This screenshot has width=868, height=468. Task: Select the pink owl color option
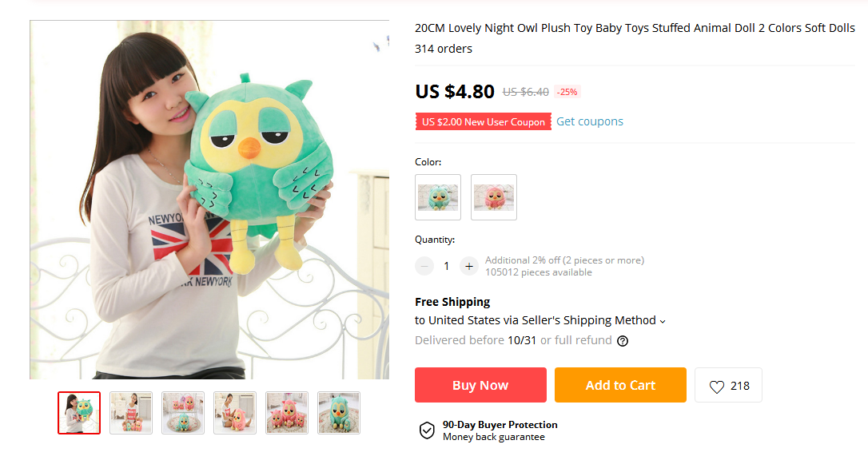[x=494, y=197]
